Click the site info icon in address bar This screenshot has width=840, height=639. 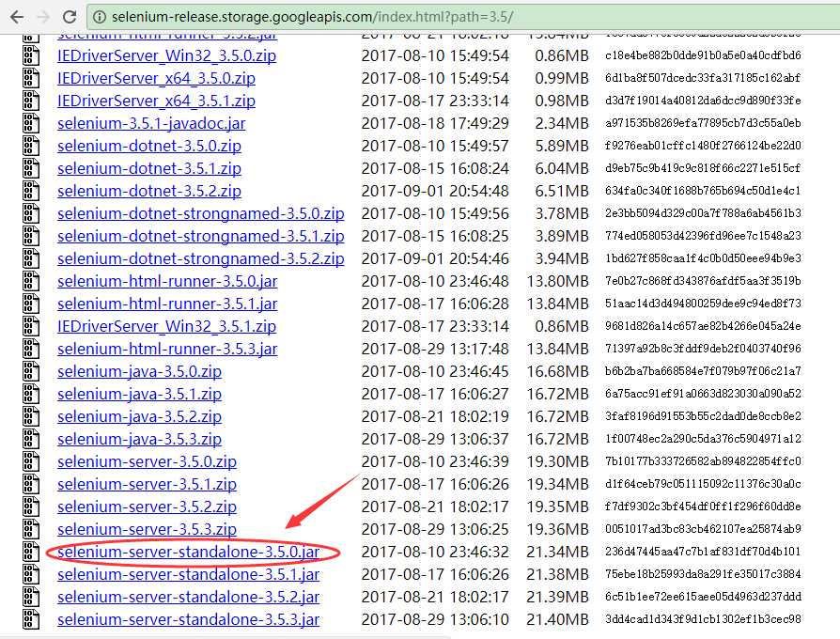pos(99,17)
